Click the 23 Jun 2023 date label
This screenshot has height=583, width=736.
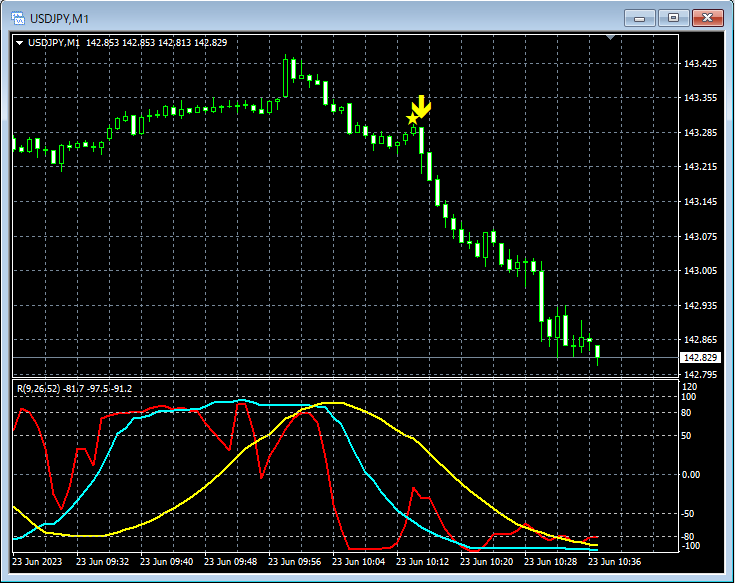[37, 561]
